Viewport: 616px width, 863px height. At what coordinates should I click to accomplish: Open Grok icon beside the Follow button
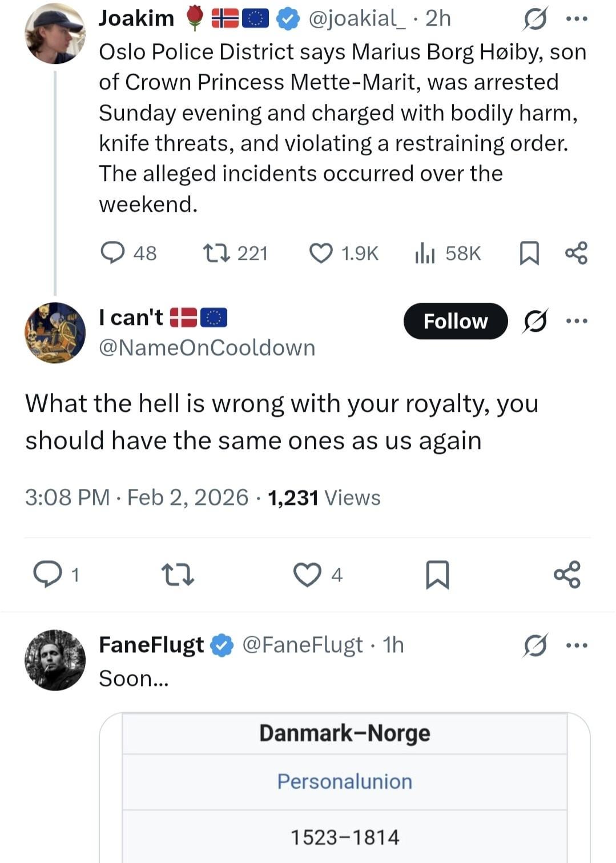(x=536, y=321)
